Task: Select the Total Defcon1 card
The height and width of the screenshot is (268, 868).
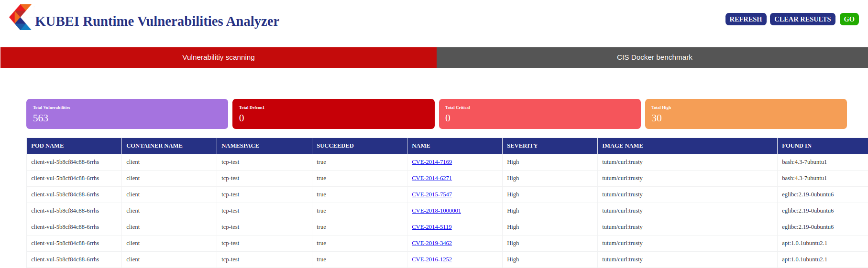Action: point(333,114)
